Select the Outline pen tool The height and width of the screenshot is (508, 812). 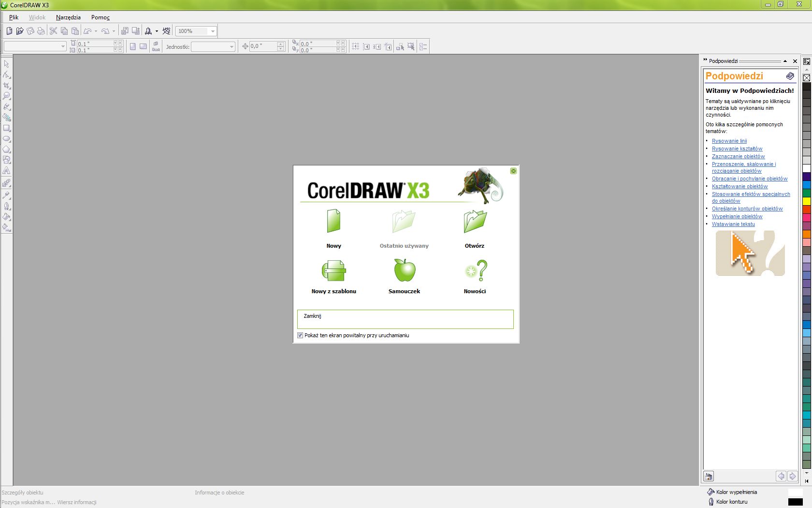click(7, 206)
